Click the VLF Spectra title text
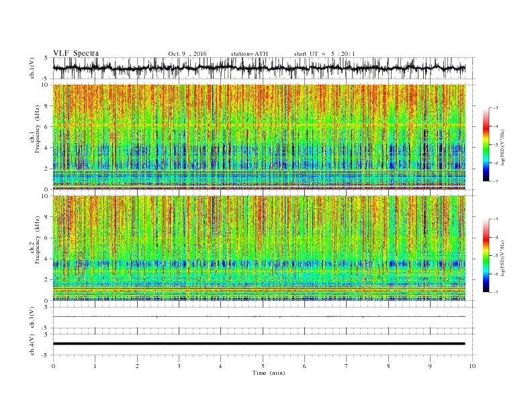 point(76,53)
